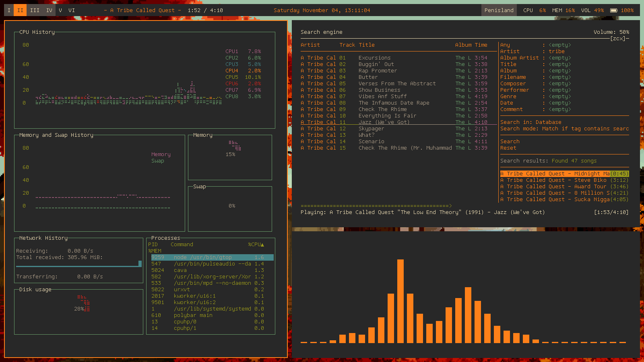Click the Command column header in Processes
Screen dimensions: 644x362
(182, 245)
